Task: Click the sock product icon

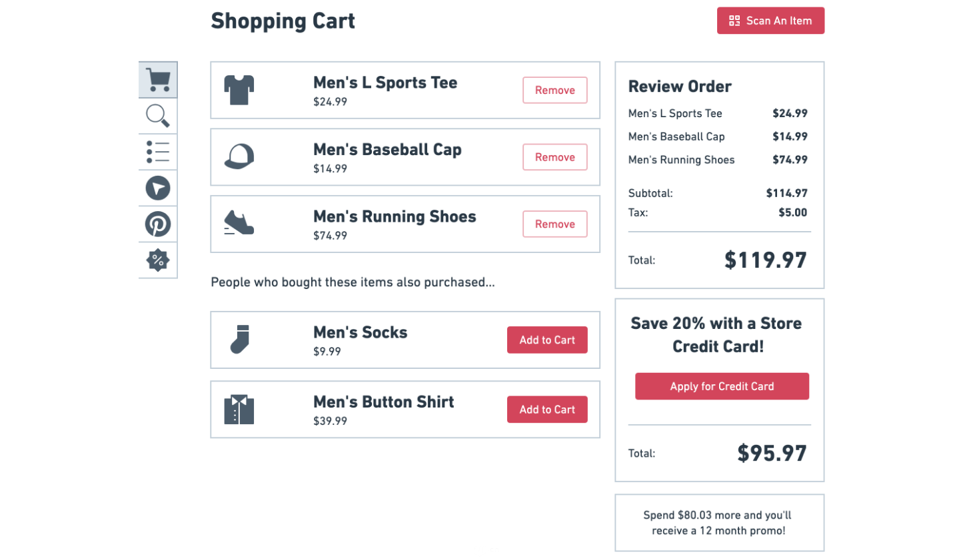Action: 240,340
